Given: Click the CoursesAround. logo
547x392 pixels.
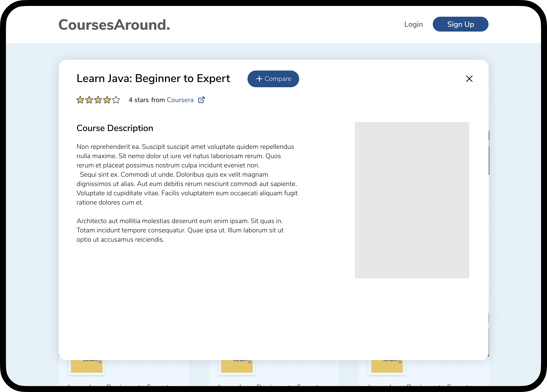Looking at the screenshot, I should [114, 25].
